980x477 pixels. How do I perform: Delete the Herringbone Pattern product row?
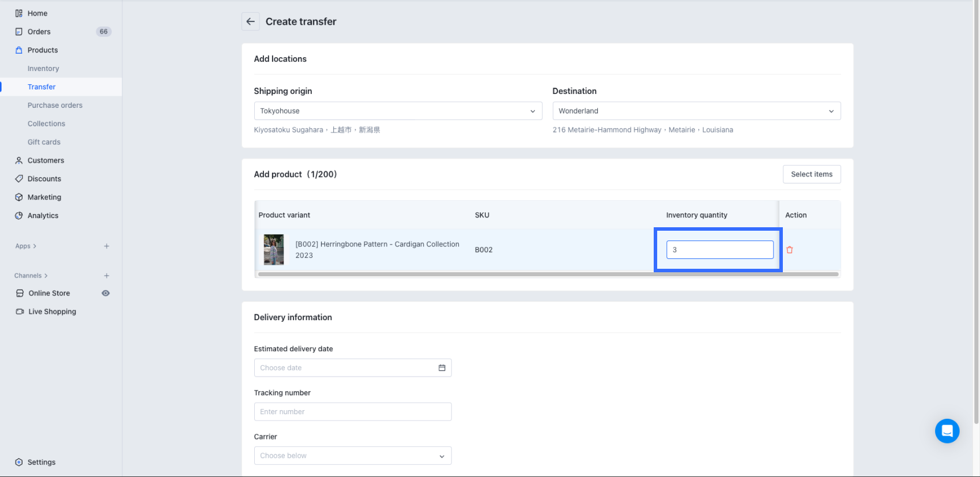pos(789,250)
